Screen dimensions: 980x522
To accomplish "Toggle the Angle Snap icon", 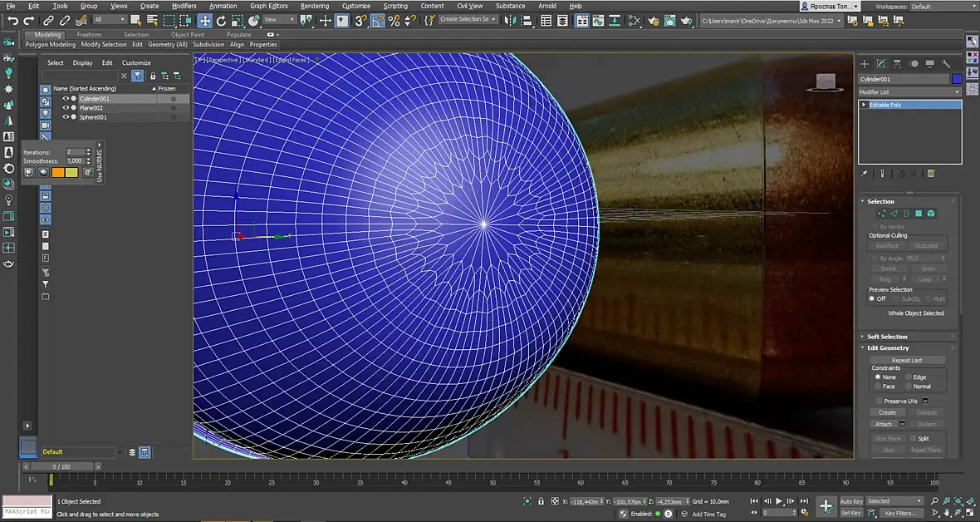I will pos(378,21).
